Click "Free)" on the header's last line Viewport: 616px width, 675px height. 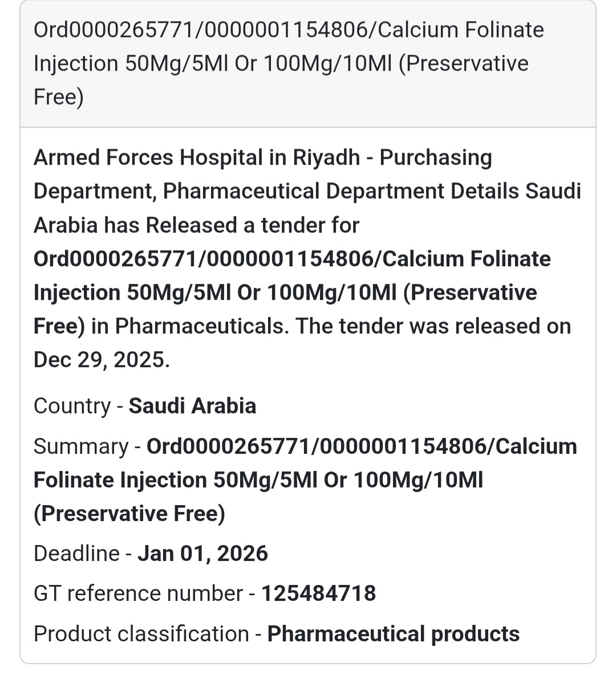pos(58,97)
